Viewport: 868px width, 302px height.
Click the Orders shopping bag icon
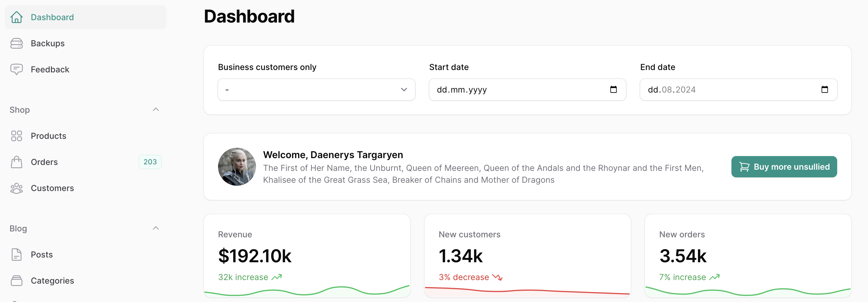[x=16, y=162]
